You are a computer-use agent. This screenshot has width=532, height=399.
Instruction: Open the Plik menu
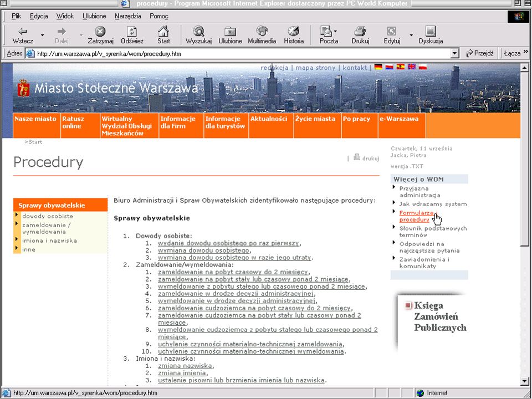(16, 16)
